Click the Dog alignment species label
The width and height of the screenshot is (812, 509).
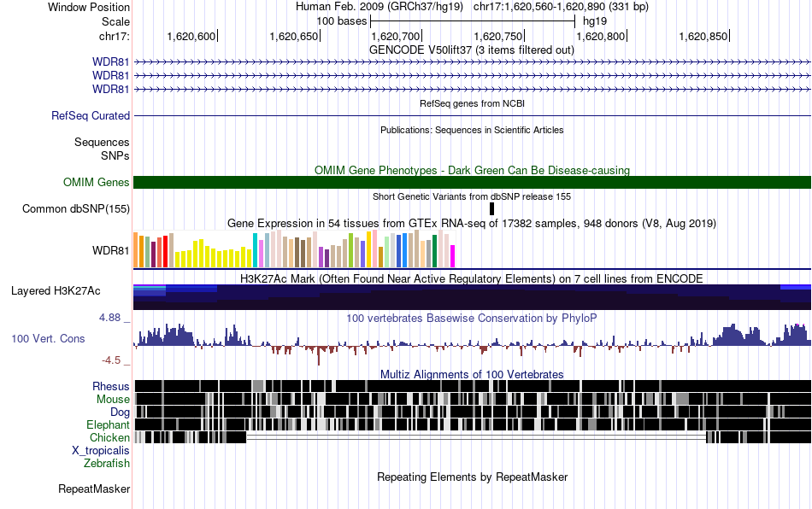[x=120, y=412]
